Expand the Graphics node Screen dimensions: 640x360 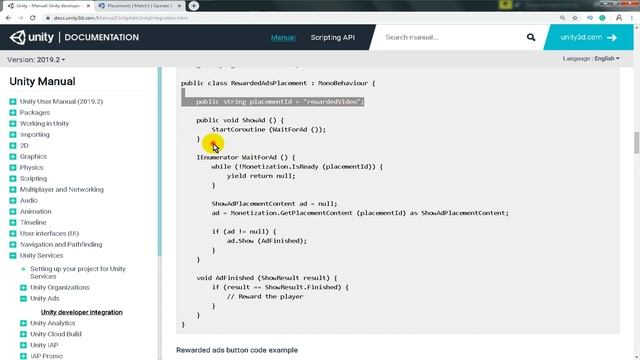[13, 157]
